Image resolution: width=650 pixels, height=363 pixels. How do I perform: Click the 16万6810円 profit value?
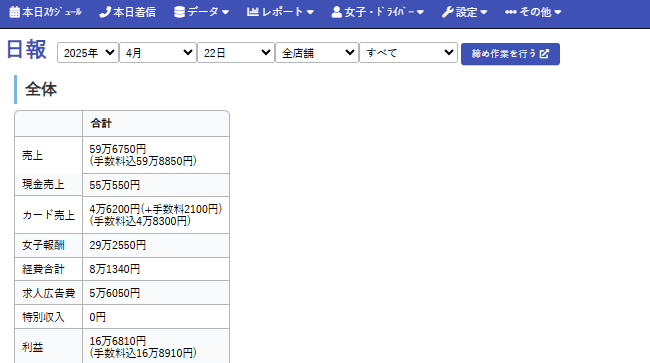click(118, 341)
